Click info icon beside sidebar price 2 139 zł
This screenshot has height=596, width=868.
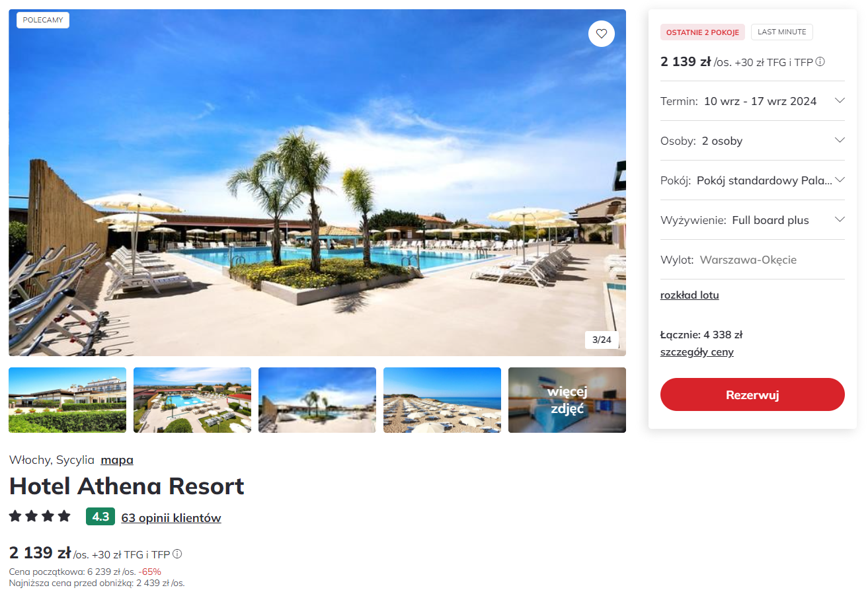pyautogui.click(x=820, y=61)
